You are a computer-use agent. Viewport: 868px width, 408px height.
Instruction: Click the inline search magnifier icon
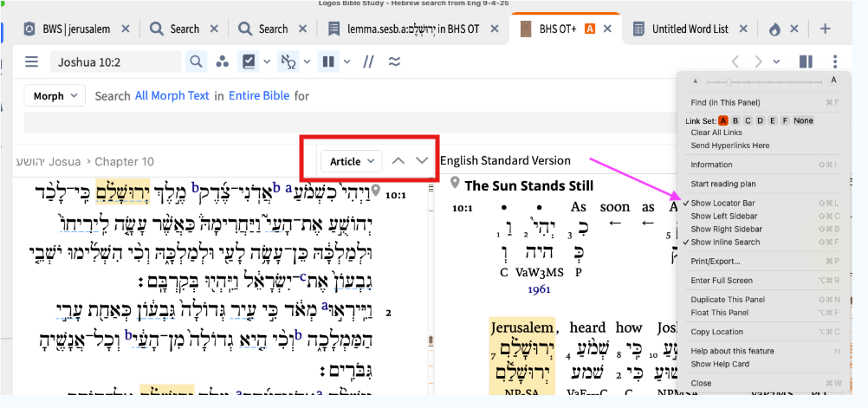196,62
